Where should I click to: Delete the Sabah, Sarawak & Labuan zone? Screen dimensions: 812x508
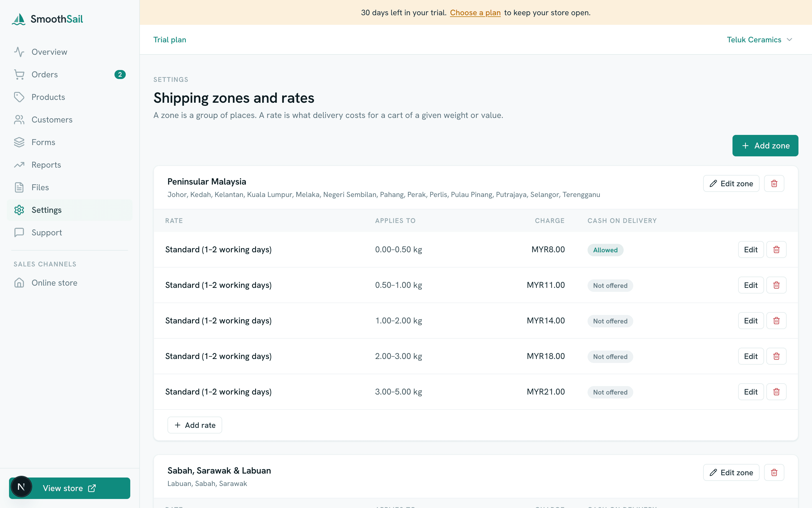coord(774,473)
